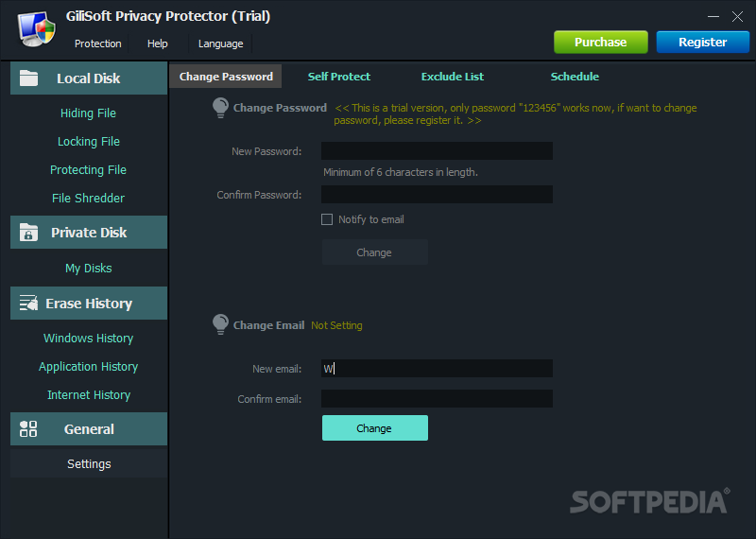Click the GiliSoft shield monitor logo
The width and height of the screenshot is (756, 539).
point(37,29)
